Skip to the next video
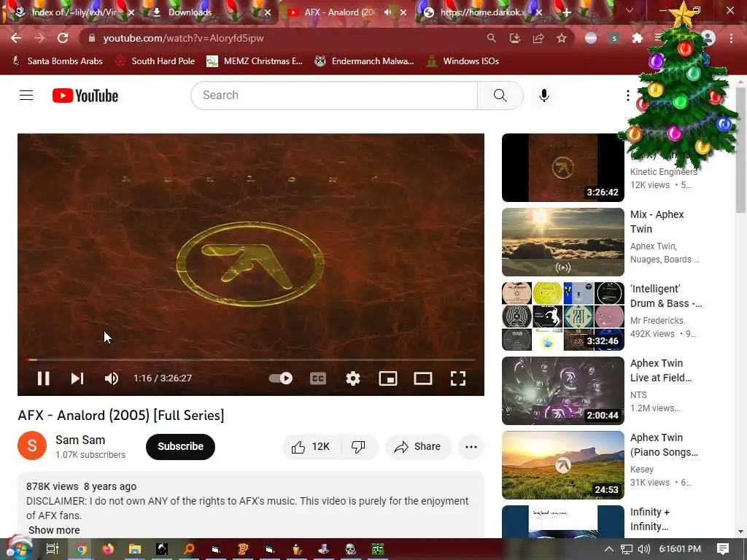The height and width of the screenshot is (560, 747). pyautogui.click(x=77, y=378)
